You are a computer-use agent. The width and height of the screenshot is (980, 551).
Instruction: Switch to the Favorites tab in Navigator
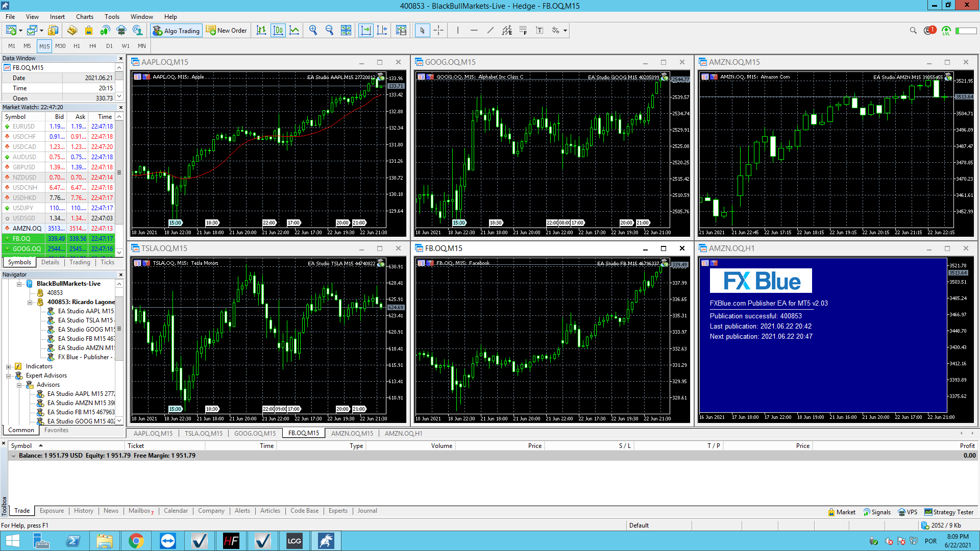coord(56,430)
